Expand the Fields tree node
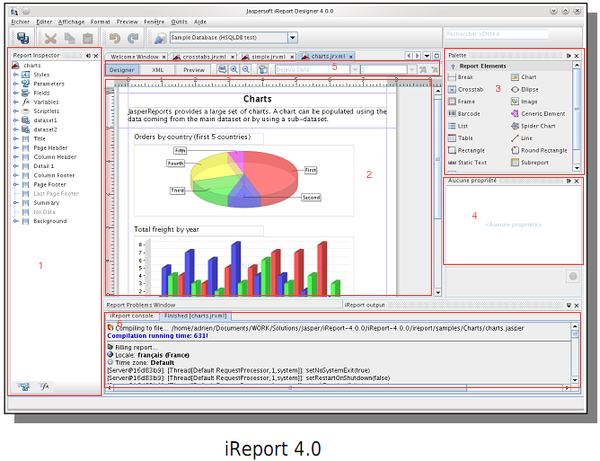This screenshot has height=461, width=600. click(x=16, y=93)
